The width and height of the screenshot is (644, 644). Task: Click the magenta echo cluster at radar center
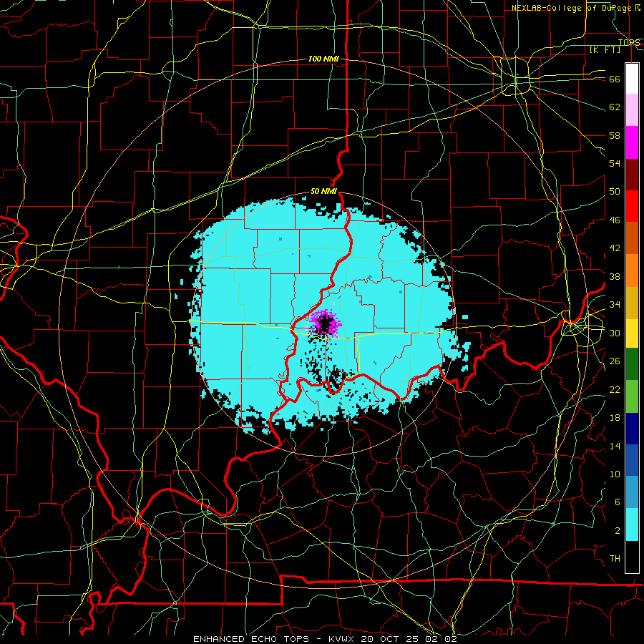click(x=326, y=324)
